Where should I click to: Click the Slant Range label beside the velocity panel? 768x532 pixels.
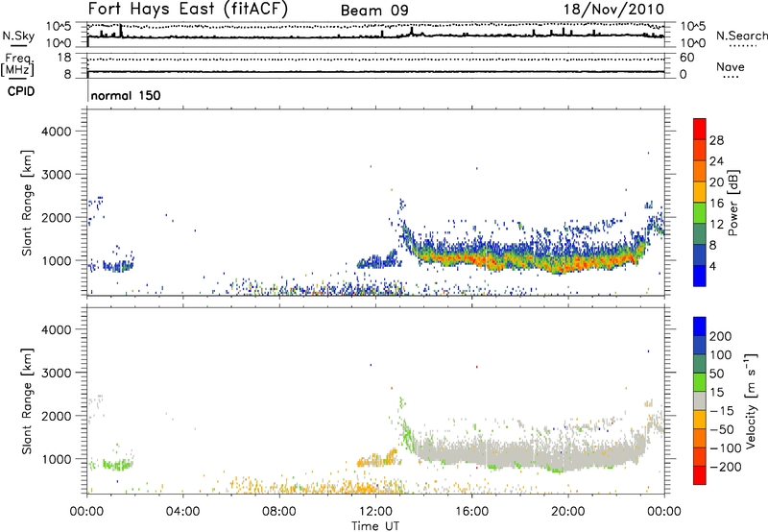(x=27, y=401)
